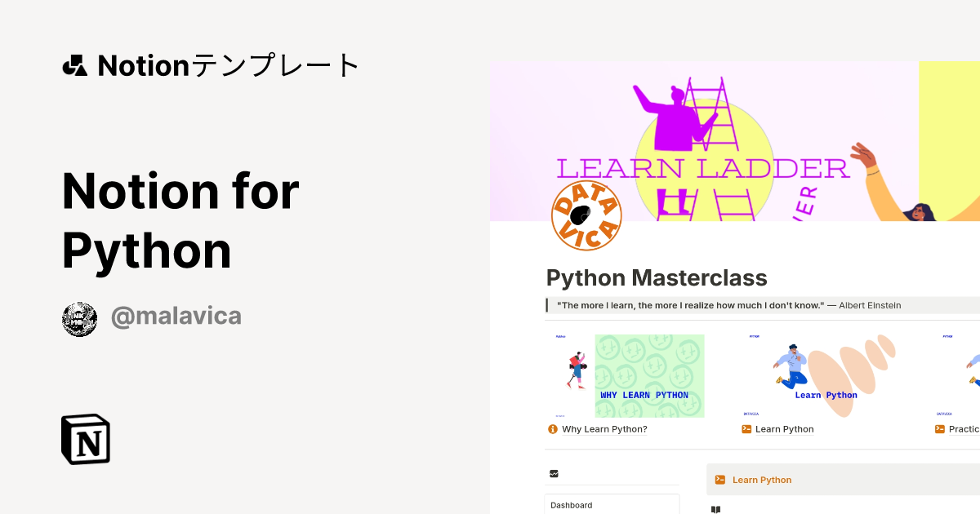Click the WHY LEARN PYTHON cover image
The width and height of the screenshot is (980, 514).
coord(649,375)
